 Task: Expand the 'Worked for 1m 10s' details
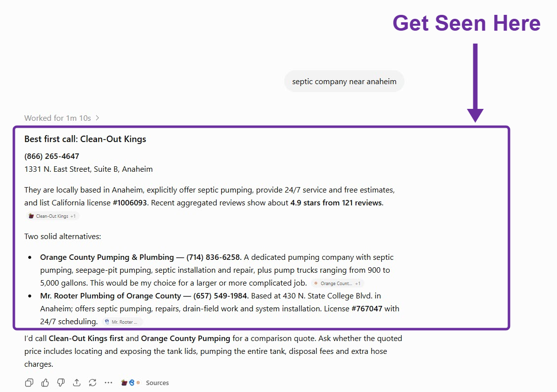click(61, 118)
